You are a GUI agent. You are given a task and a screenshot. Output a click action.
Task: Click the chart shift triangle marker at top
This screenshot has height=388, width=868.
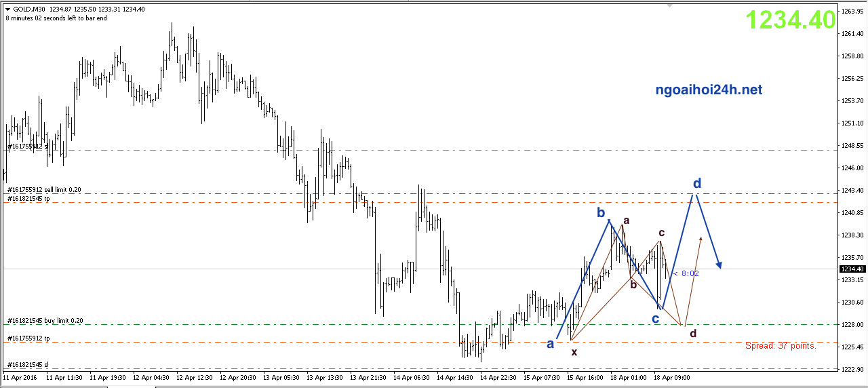(671, 5)
